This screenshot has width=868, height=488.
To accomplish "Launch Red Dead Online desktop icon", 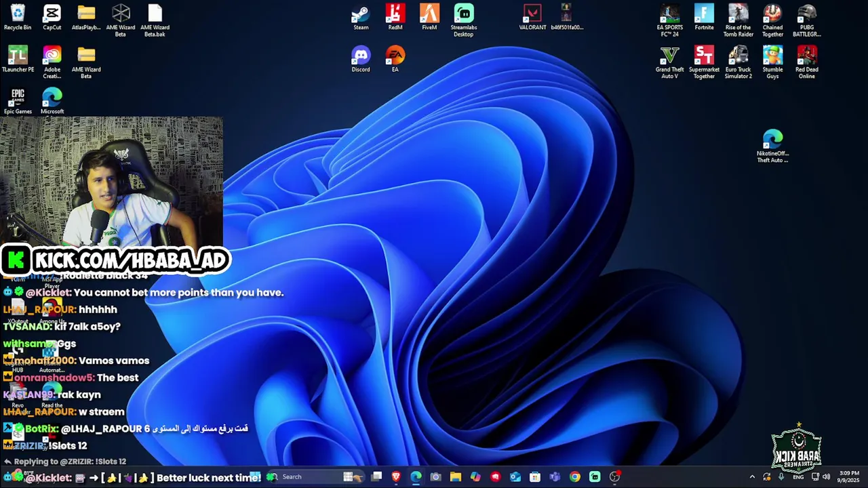I will (807, 62).
